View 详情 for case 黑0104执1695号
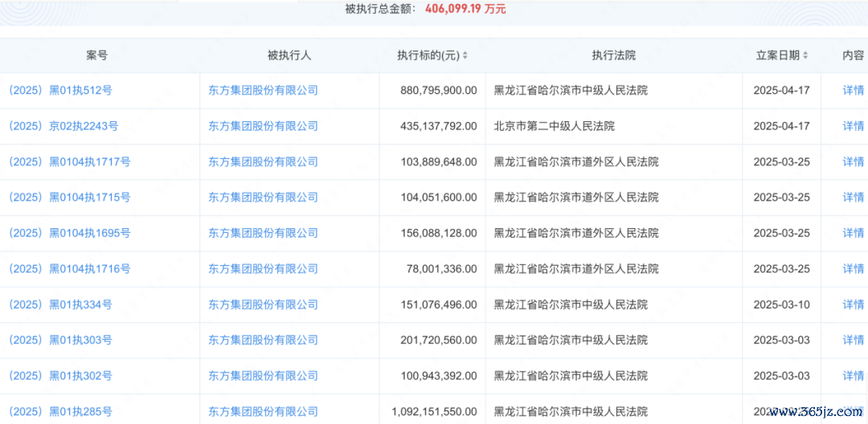Image resolution: width=868 pixels, height=424 pixels. [x=853, y=234]
